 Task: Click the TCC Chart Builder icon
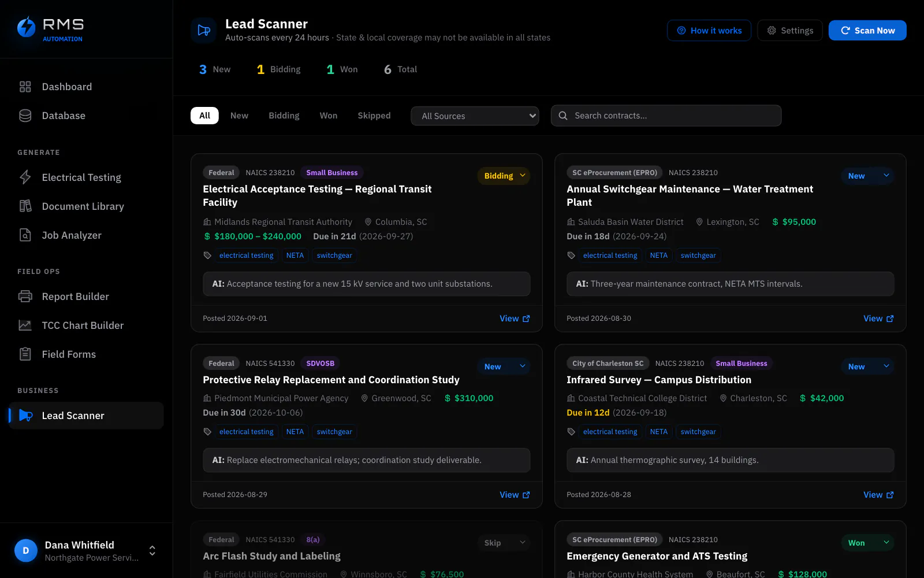point(25,325)
